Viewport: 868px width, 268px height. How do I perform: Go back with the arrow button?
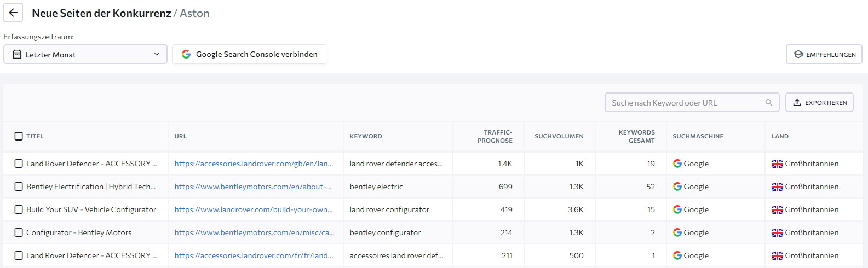pos(13,13)
